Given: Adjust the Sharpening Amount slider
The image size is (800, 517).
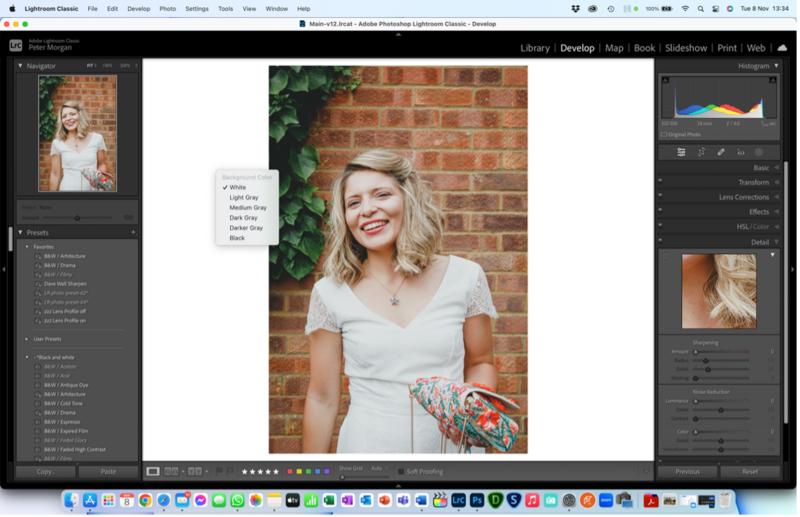Looking at the screenshot, I should point(696,352).
